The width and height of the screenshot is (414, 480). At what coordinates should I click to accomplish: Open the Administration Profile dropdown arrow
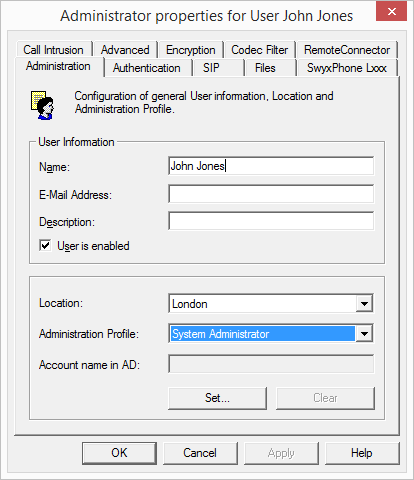pyautogui.click(x=364, y=333)
